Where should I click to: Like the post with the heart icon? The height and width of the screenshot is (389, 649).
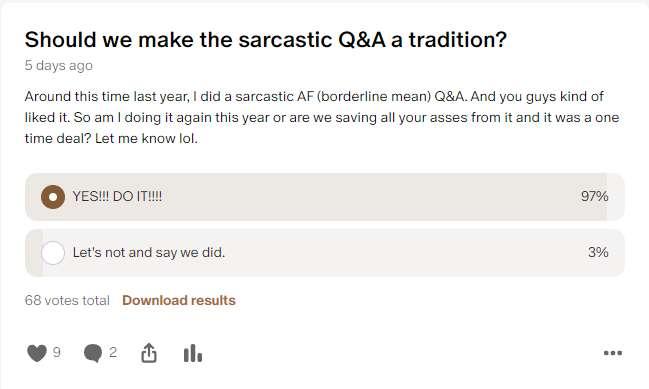pos(36,353)
